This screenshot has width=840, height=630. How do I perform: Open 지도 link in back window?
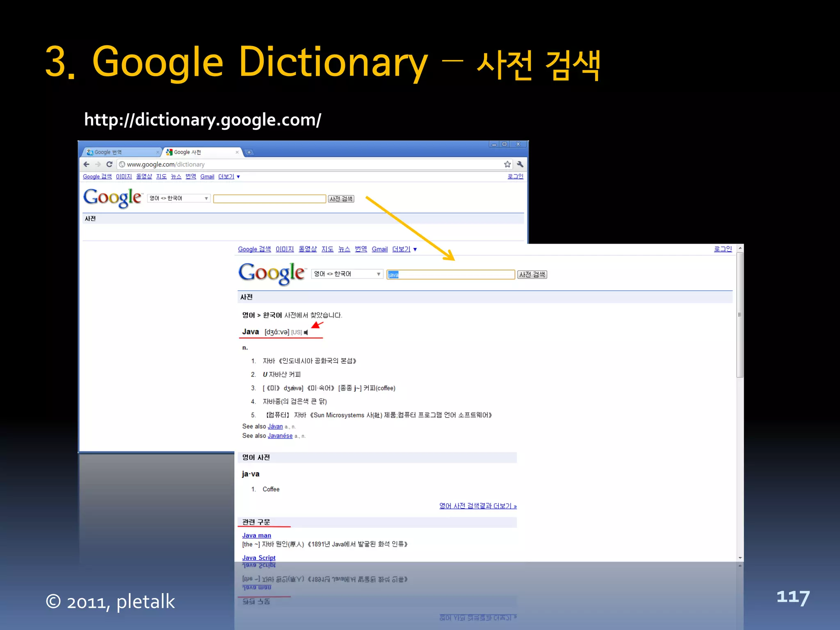tap(161, 176)
